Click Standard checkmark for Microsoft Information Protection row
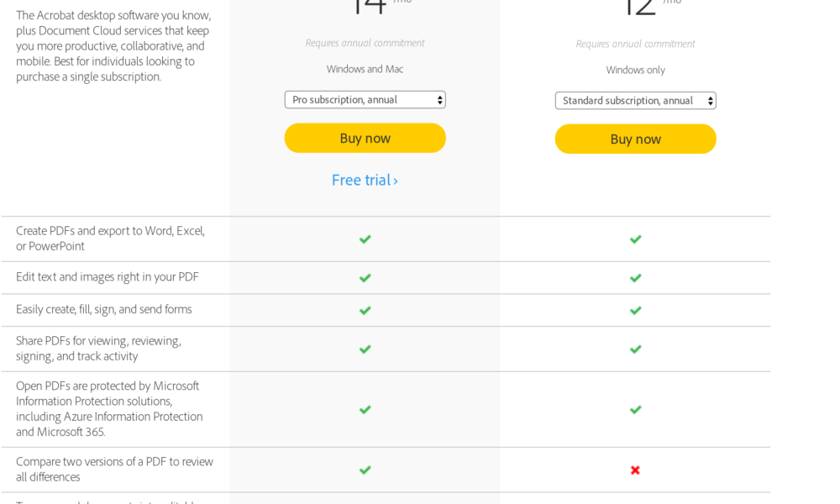This screenshot has width=840, height=504. click(x=636, y=410)
